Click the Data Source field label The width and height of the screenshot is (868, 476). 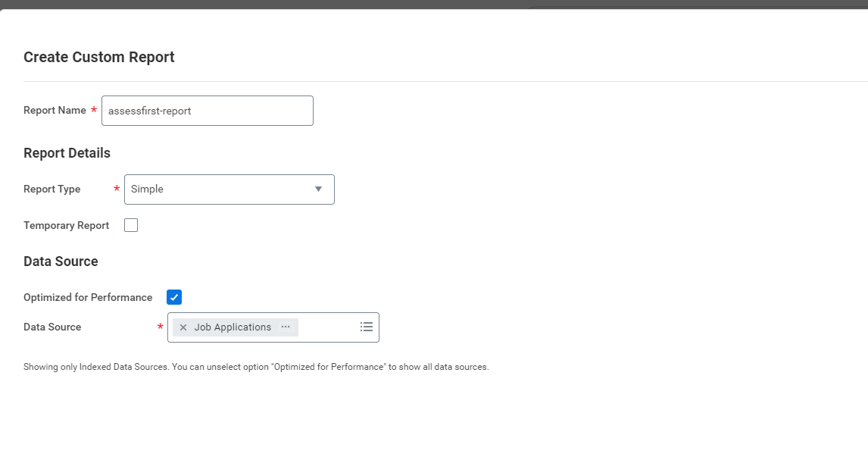coord(52,327)
